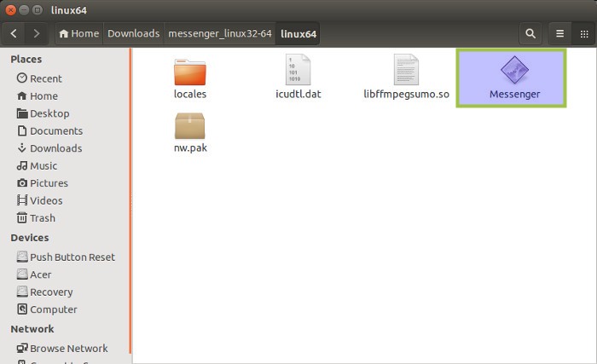Viewport: 597px width, 364px height.
Task: Open Music label in sidebar
Action: pos(43,165)
